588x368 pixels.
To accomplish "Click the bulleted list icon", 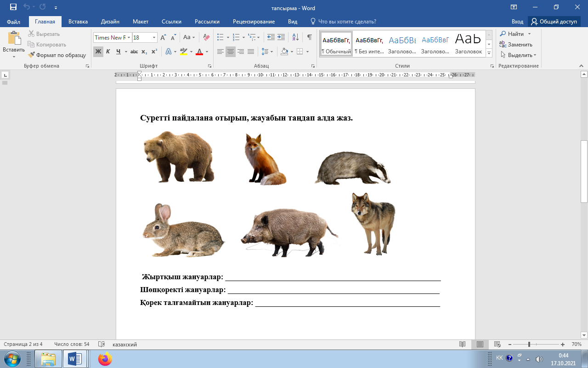I will (x=220, y=37).
